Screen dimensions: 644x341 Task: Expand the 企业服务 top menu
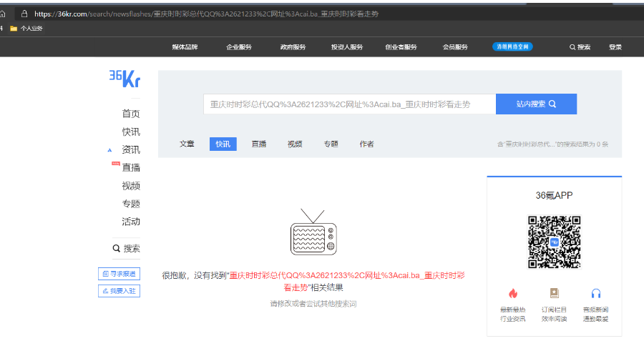pos(239,47)
